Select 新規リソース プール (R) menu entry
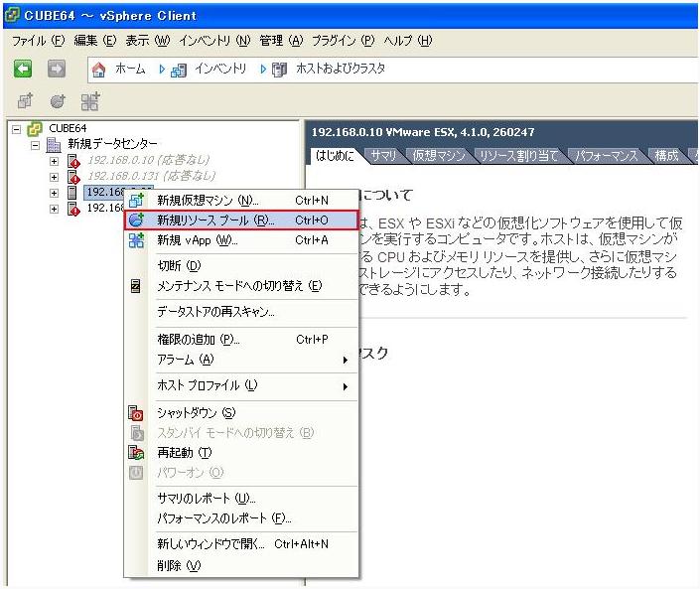The image size is (700, 589). [x=241, y=220]
